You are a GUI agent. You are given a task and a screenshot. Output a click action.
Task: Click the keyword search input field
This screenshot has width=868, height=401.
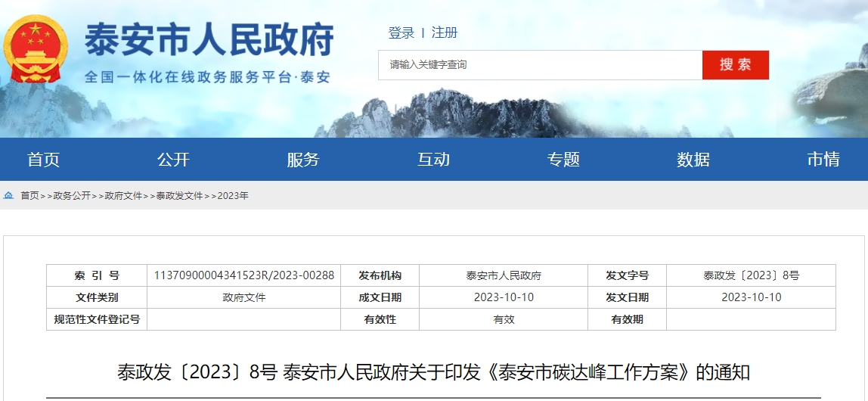(x=540, y=65)
